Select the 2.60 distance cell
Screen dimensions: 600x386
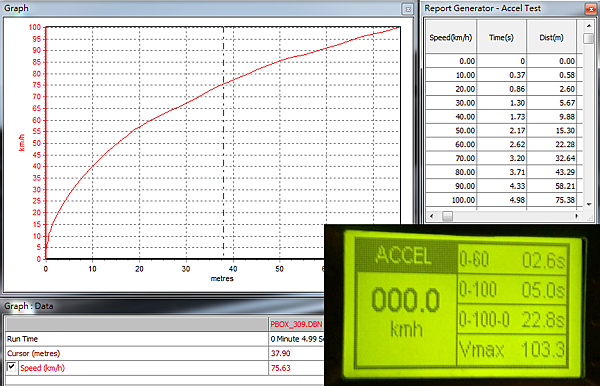[x=551, y=89]
